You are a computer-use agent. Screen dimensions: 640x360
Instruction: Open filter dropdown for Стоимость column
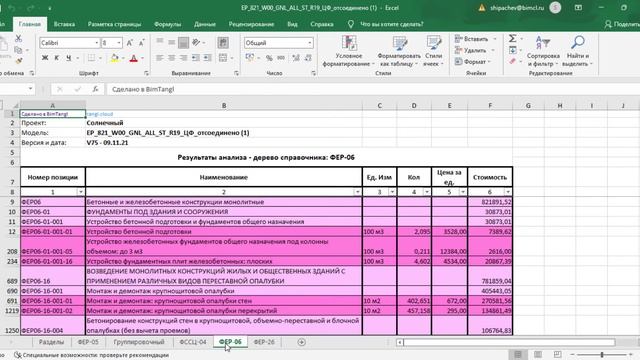pyautogui.click(x=508, y=192)
